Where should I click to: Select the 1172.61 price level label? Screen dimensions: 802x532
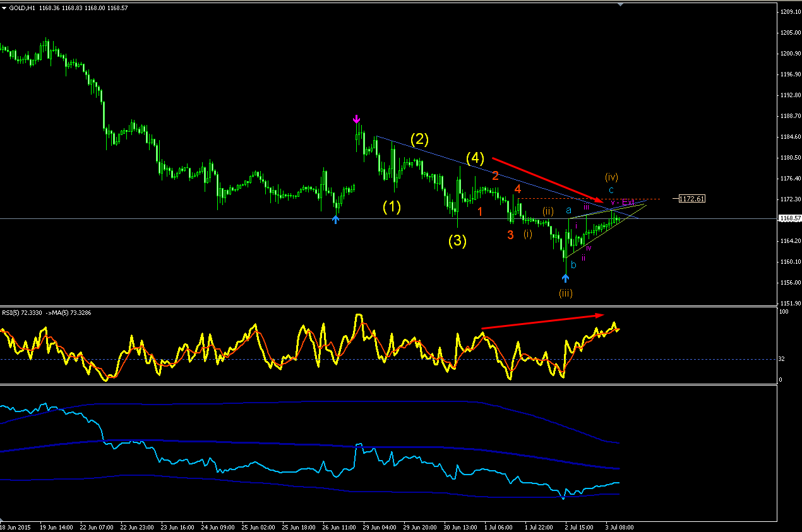(691, 199)
